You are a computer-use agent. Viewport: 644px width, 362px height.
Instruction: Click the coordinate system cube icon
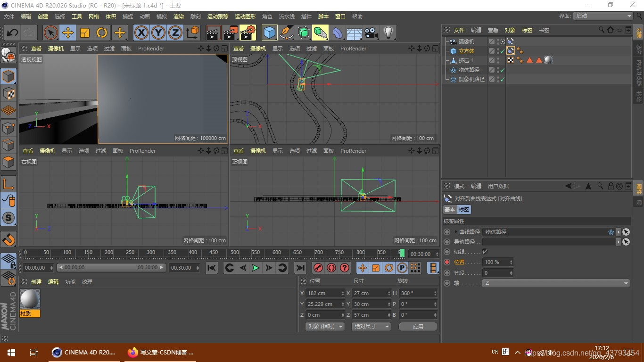pyautogui.click(x=193, y=33)
